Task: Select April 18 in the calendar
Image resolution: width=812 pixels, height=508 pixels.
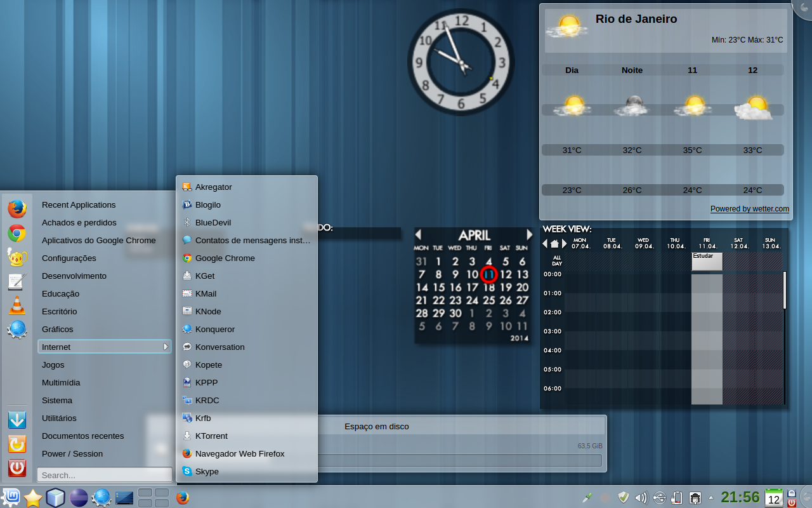Action: pyautogui.click(x=489, y=287)
